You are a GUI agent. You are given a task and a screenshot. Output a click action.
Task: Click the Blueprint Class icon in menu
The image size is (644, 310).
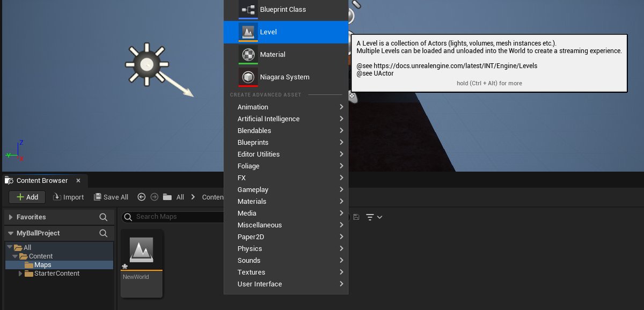click(248, 9)
